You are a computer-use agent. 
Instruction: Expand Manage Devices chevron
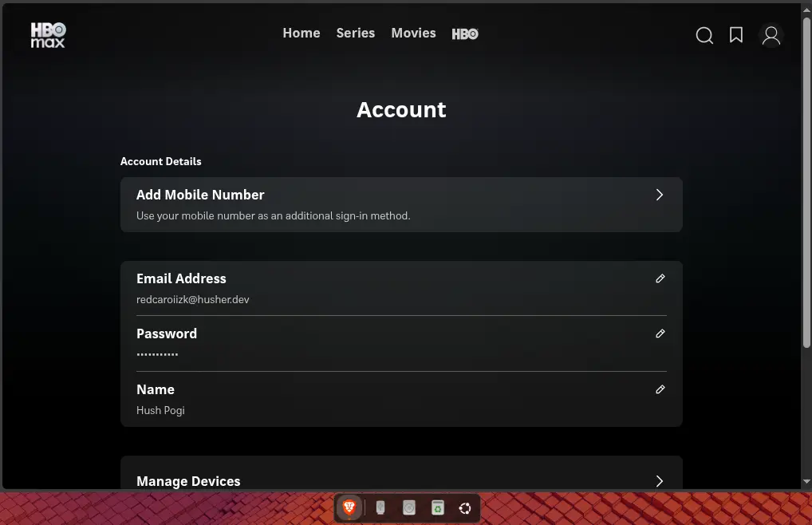659,481
